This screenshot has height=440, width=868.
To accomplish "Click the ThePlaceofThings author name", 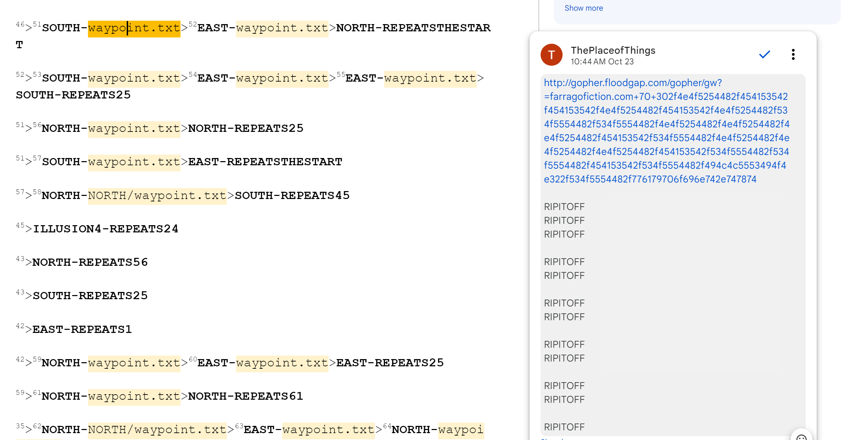I will [613, 51].
